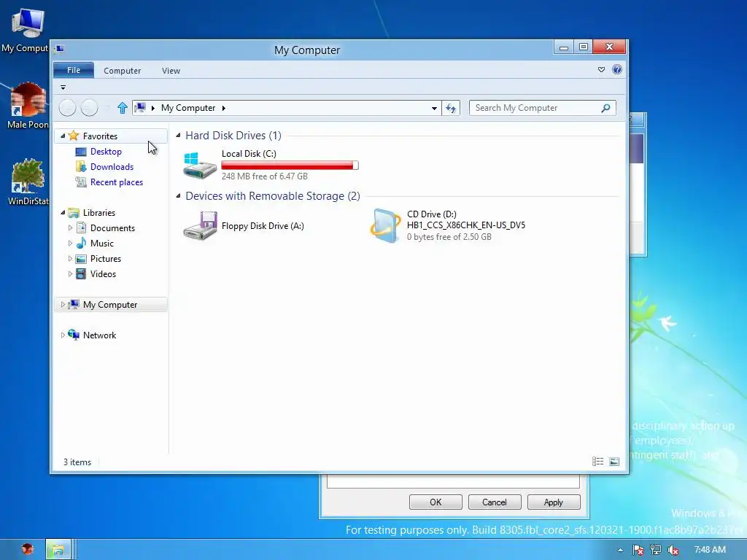Expand the ribbon with the chevron icon
The width and height of the screenshot is (747, 560).
601,69
